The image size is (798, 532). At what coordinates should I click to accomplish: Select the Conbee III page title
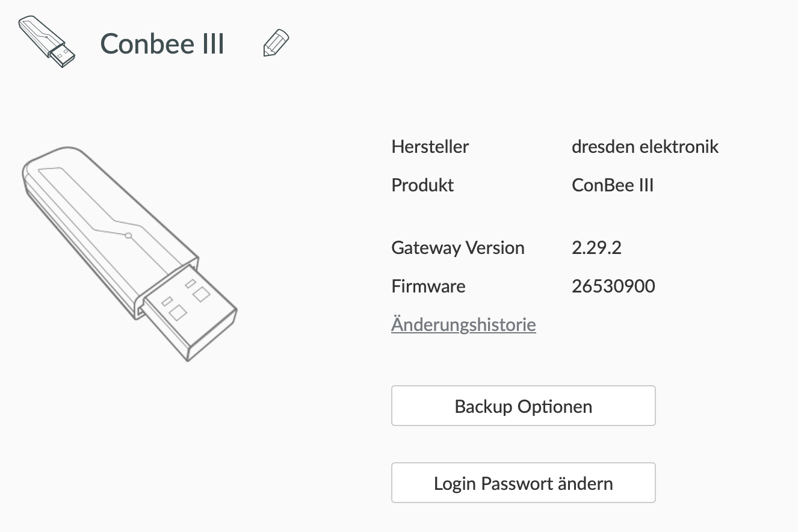(x=162, y=44)
